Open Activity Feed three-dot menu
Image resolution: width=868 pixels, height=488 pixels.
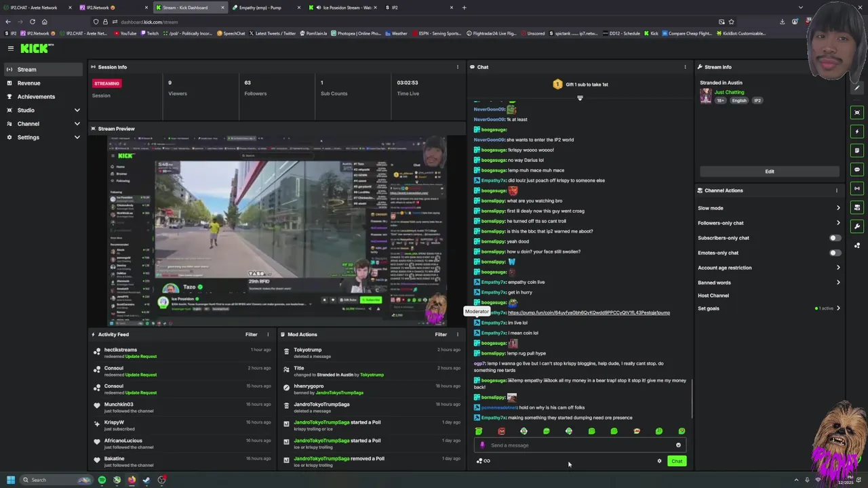coord(268,334)
